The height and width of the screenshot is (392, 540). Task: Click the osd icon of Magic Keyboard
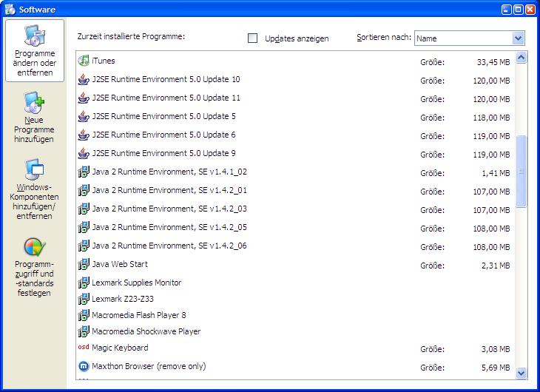click(84, 347)
